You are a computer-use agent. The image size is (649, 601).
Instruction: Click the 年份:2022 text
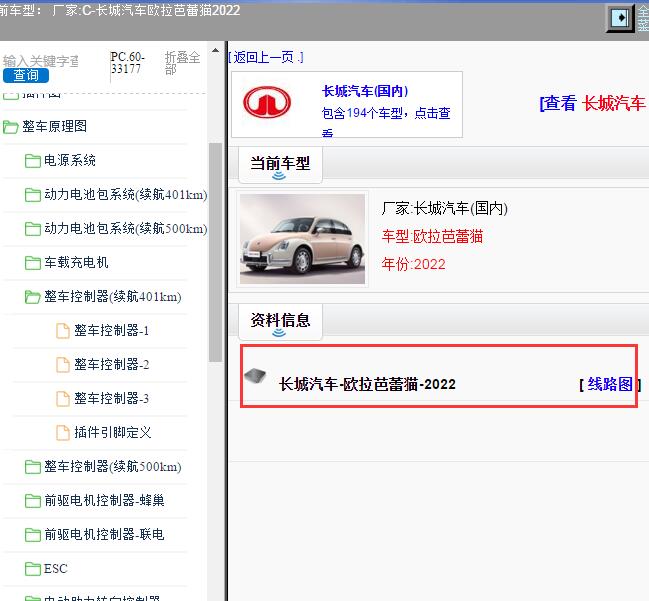click(413, 264)
